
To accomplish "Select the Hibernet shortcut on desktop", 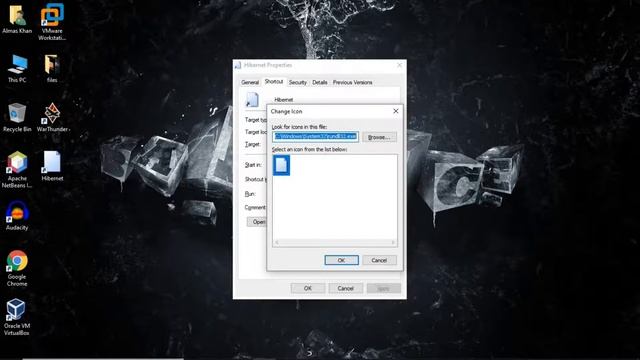I will [x=52, y=166].
